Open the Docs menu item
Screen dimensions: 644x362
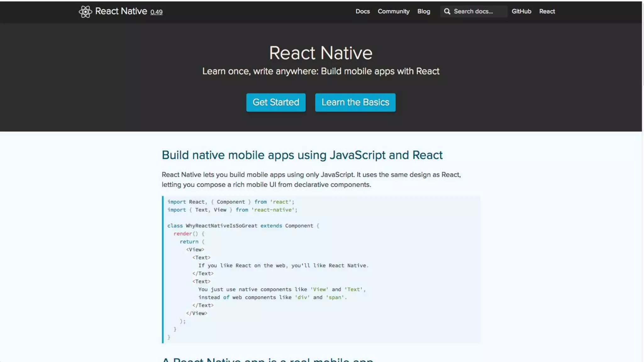point(363,11)
